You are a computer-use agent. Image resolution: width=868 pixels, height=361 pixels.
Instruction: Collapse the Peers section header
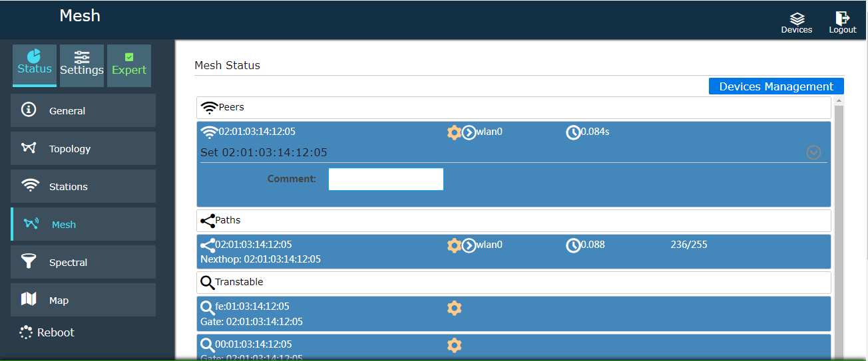coord(513,108)
